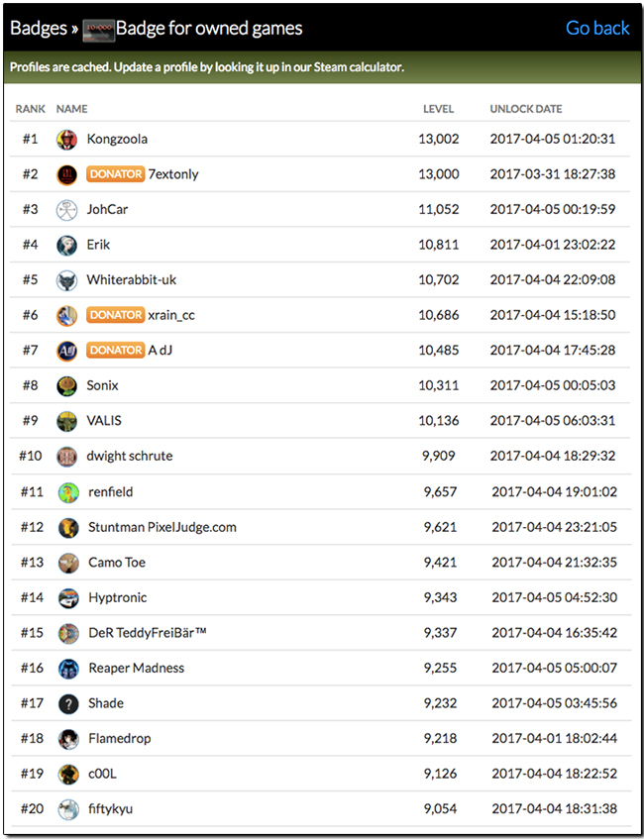Select Whiterabbit-uk's avatar icon
Image resolution: width=644 pixels, height=839 pixels.
[x=66, y=280]
